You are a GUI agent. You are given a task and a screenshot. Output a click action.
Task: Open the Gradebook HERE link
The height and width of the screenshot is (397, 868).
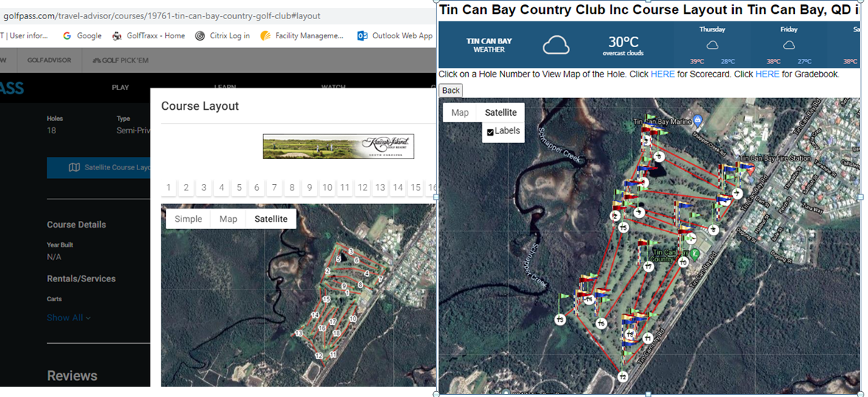pyautogui.click(x=767, y=74)
